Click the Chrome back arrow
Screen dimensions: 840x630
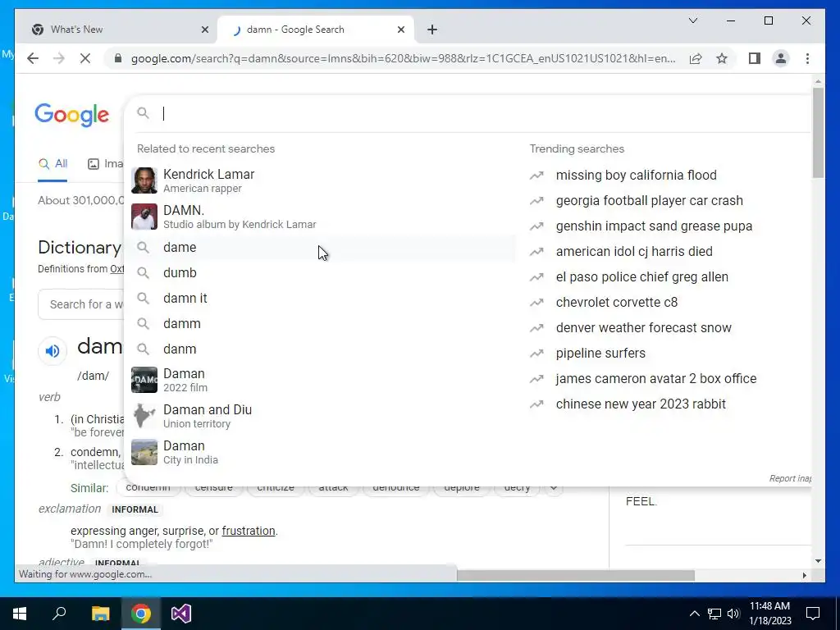tap(33, 58)
